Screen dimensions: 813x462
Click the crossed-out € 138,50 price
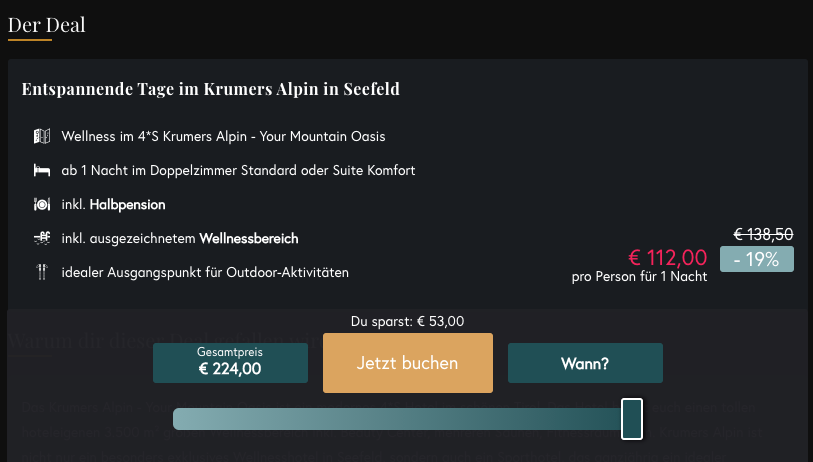pos(763,234)
